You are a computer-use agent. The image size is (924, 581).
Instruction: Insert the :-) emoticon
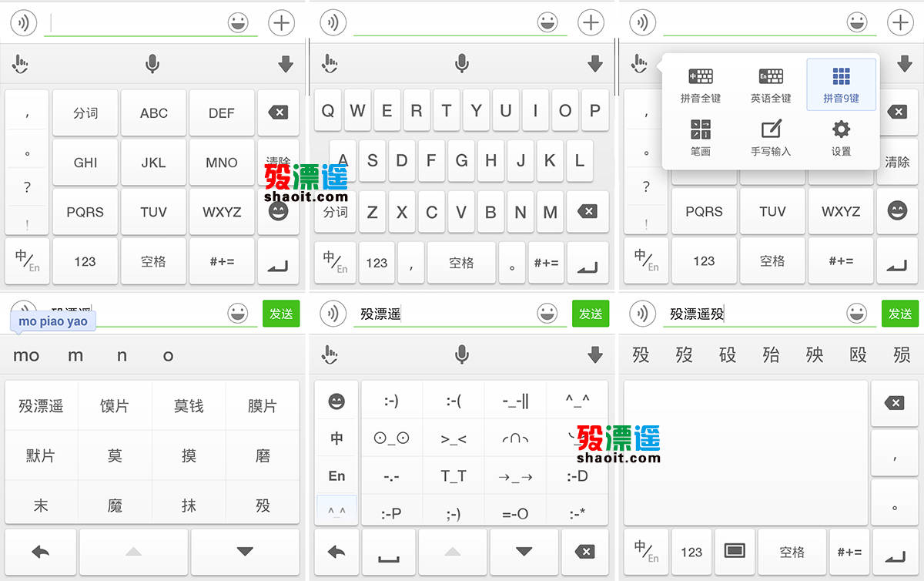pyautogui.click(x=391, y=401)
